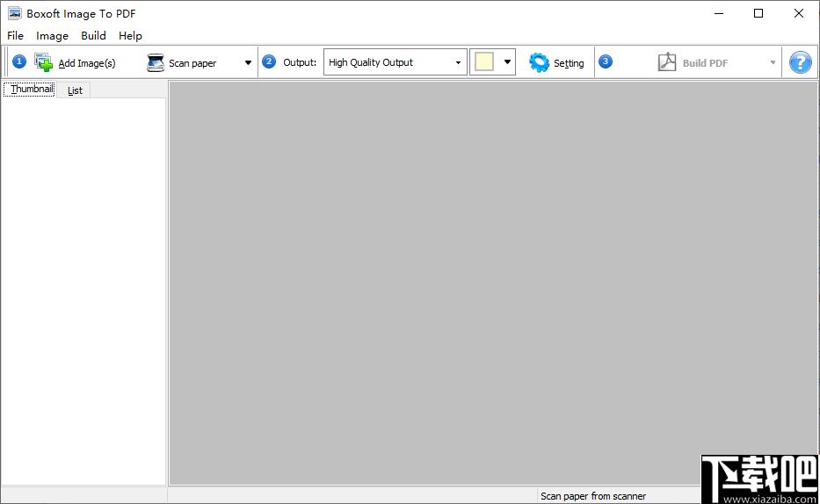Click the blue gear Setting icon
This screenshot has height=504, width=820.
click(539, 62)
